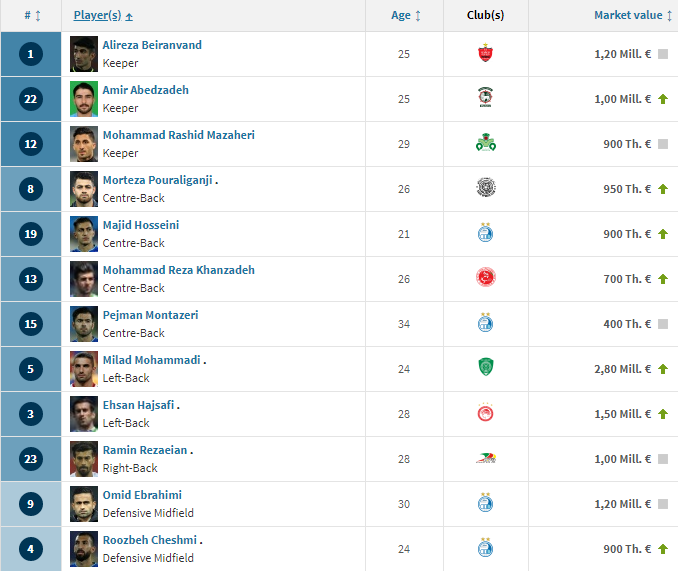Image resolution: width=678 pixels, height=571 pixels.
Task: Open Ramin Rezaeian's club logo
Action: click(486, 458)
